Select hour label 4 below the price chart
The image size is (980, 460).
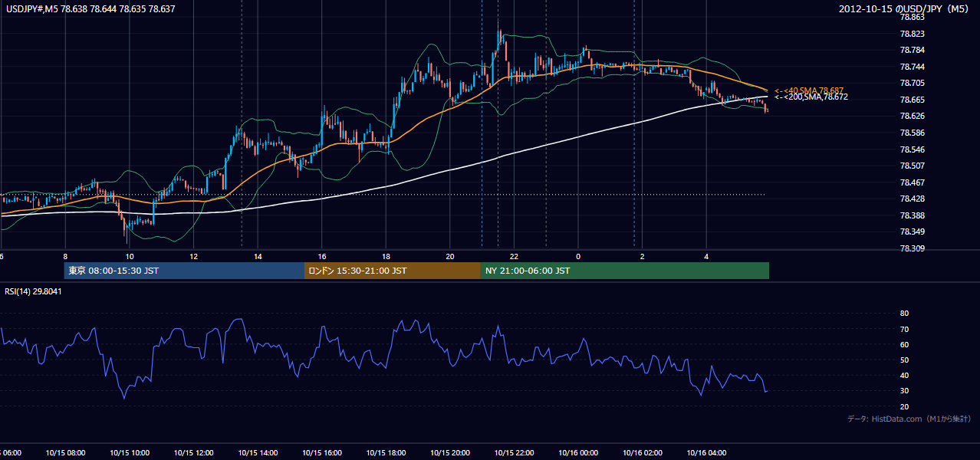(x=707, y=257)
